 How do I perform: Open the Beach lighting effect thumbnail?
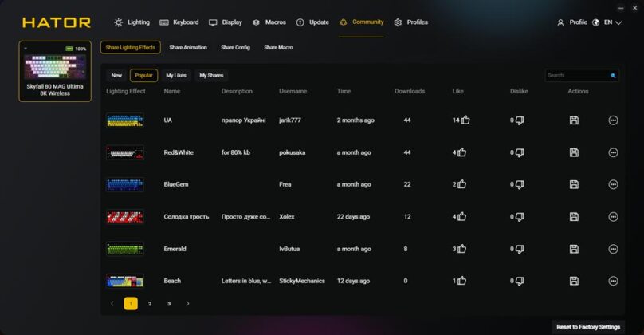[125, 281]
